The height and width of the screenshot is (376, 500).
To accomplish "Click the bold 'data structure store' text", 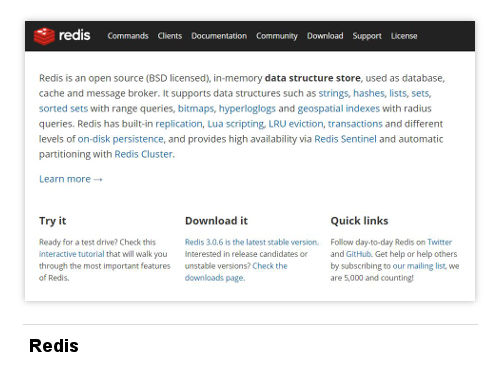I will coord(313,78).
